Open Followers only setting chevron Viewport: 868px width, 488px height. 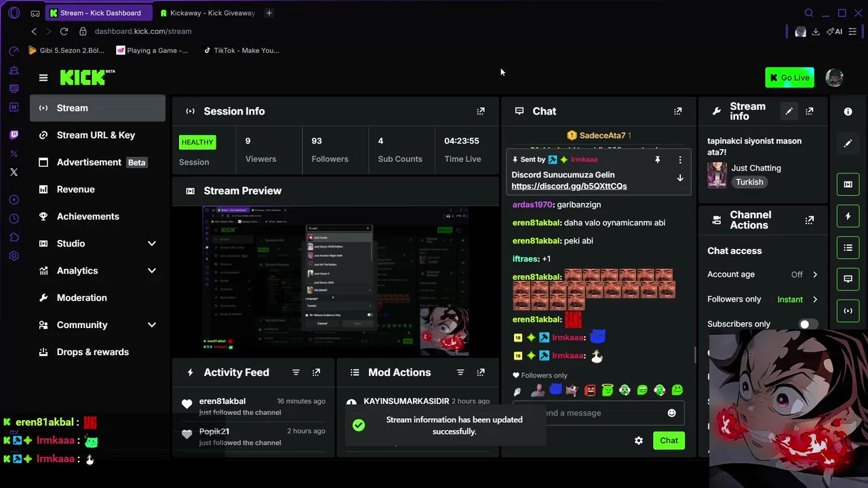815,300
